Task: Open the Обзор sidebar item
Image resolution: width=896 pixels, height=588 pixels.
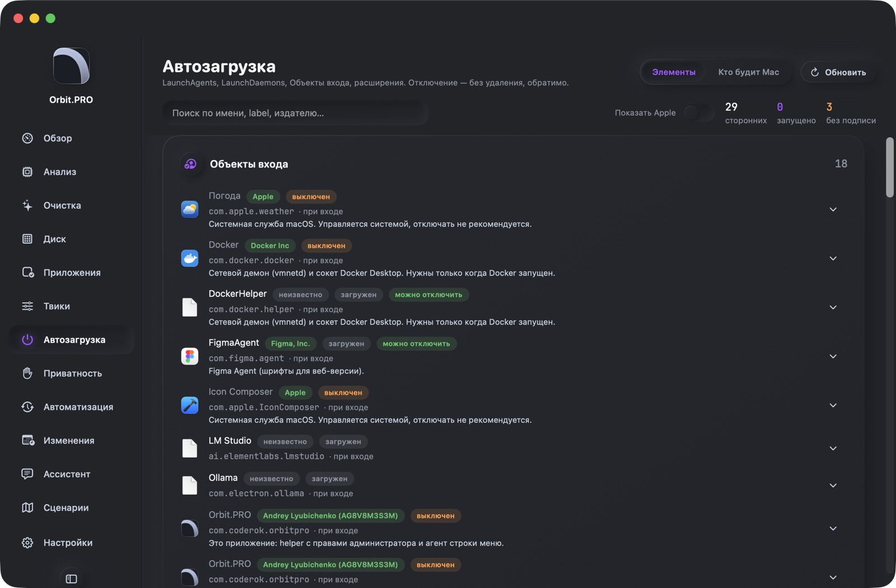Action: (71, 138)
